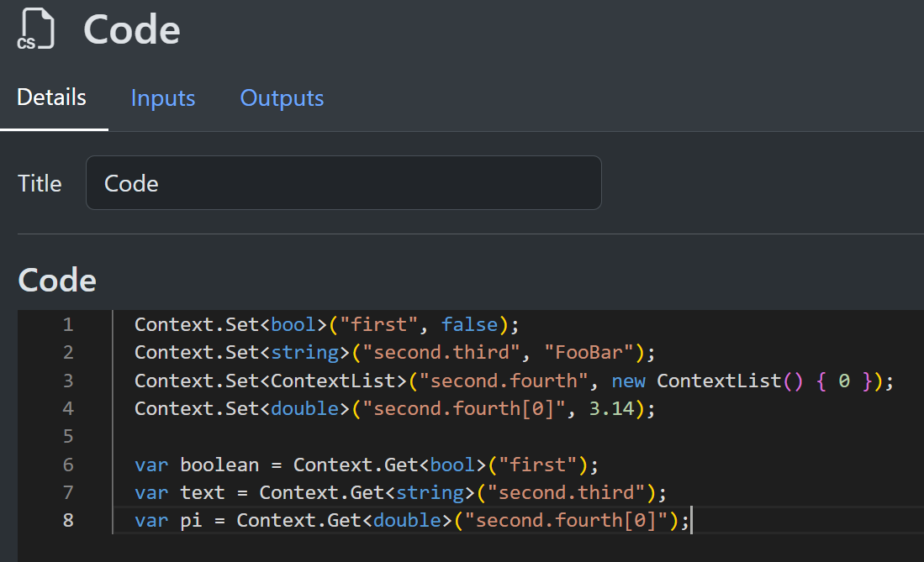Image resolution: width=924 pixels, height=562 pixels.
Task: Click the empty line 5 in editor
Action: tap(420, 437)
